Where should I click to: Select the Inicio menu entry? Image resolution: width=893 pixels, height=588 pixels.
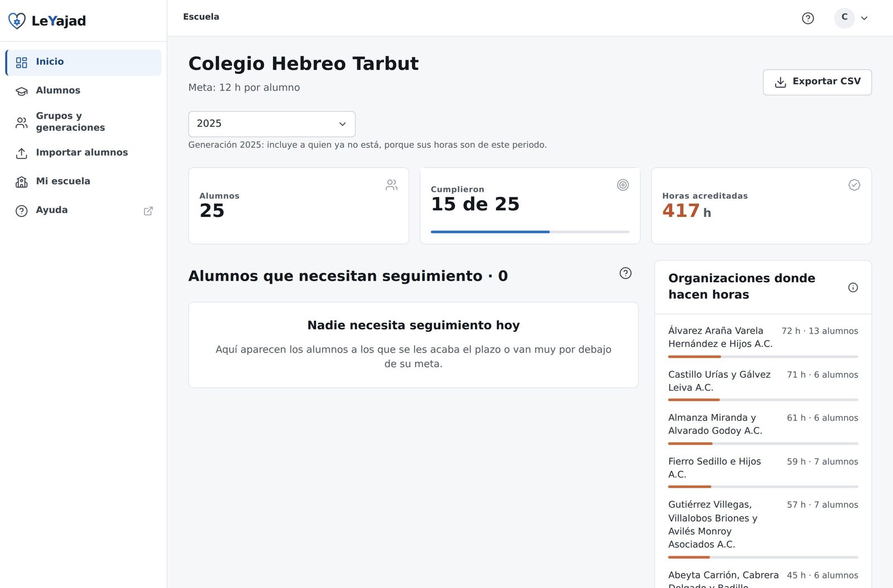pyautogui.click(x=83, y=62)
